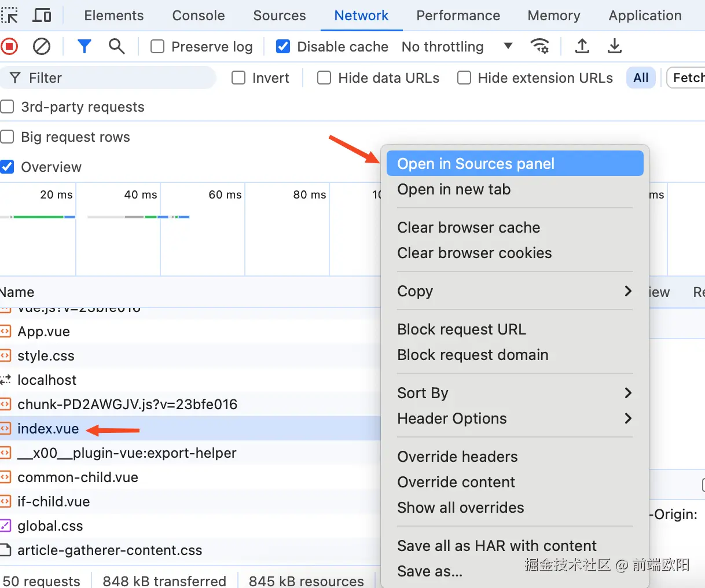
Task: Uncheck the Disable cache checkbox
Action: click(283, 46)
